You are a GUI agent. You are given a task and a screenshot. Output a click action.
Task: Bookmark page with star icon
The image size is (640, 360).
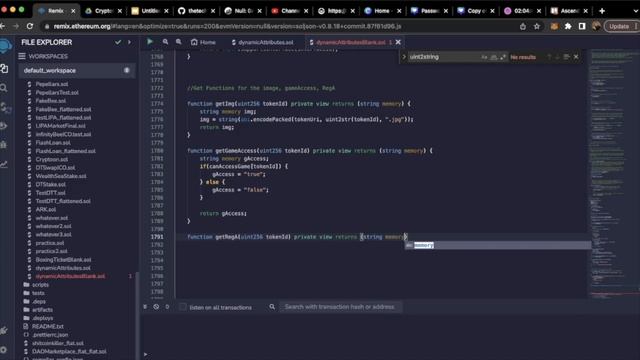click(537, 26)
